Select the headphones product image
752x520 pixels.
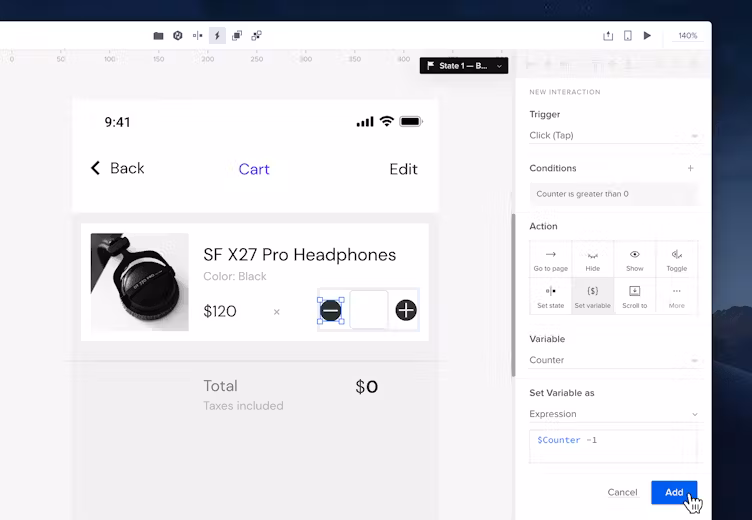140,282
